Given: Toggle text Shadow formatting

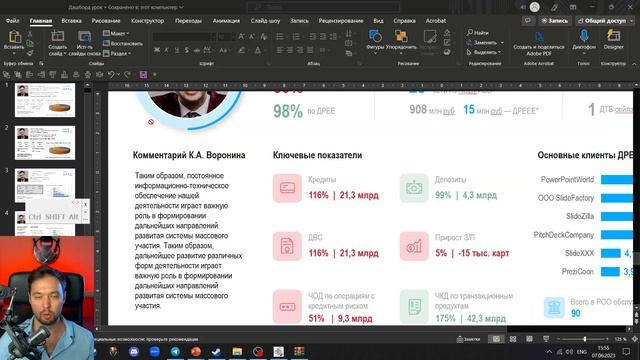Looking at the screenshot, I should 187,50.
